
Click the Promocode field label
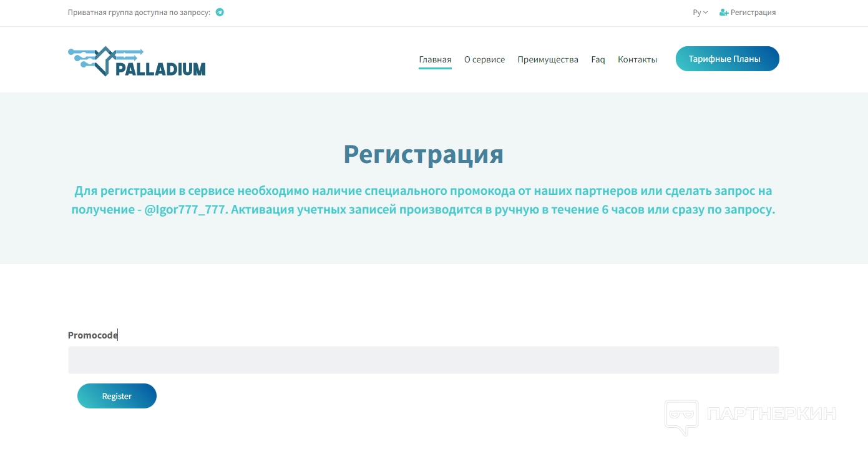93,335
